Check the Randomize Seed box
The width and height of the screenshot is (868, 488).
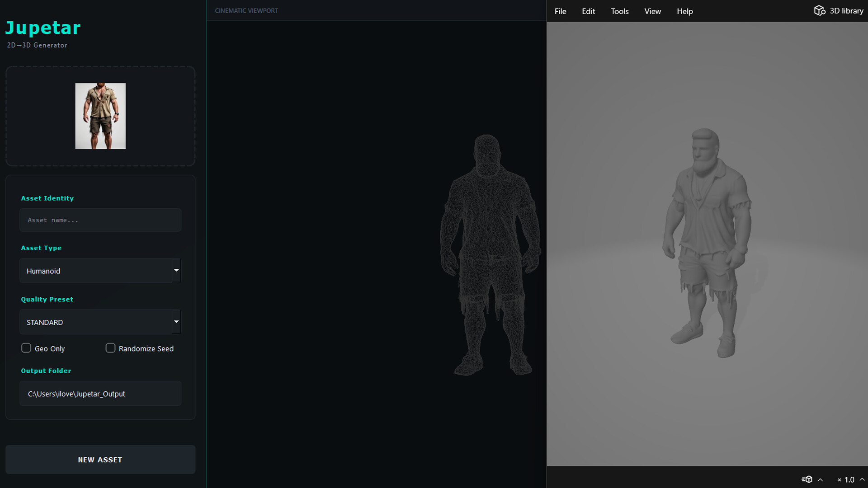110,348
